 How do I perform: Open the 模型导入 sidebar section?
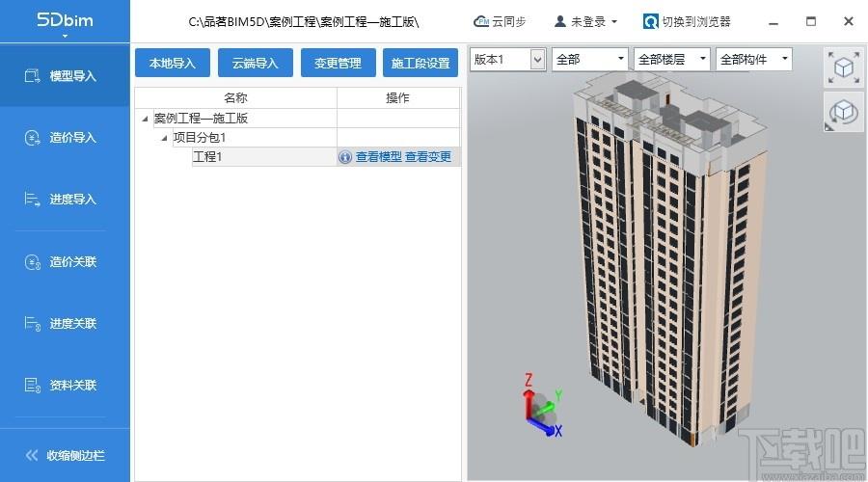click(65, 76)
